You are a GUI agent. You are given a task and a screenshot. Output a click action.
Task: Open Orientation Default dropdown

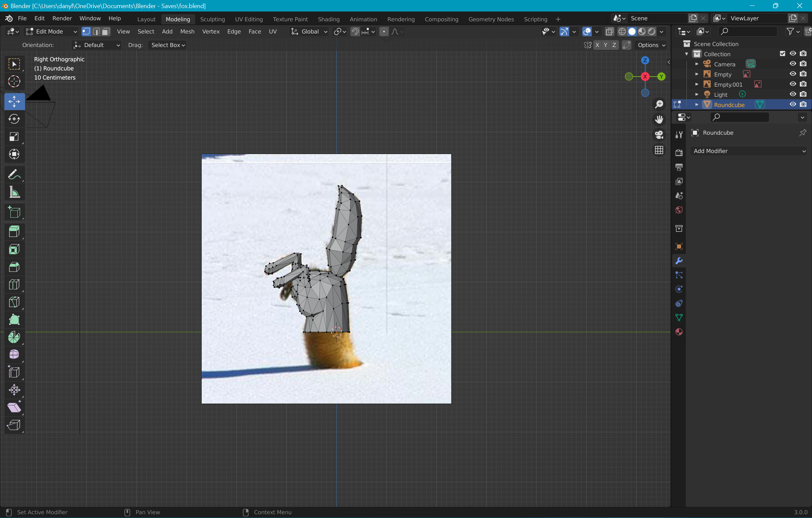click(96, 45)
